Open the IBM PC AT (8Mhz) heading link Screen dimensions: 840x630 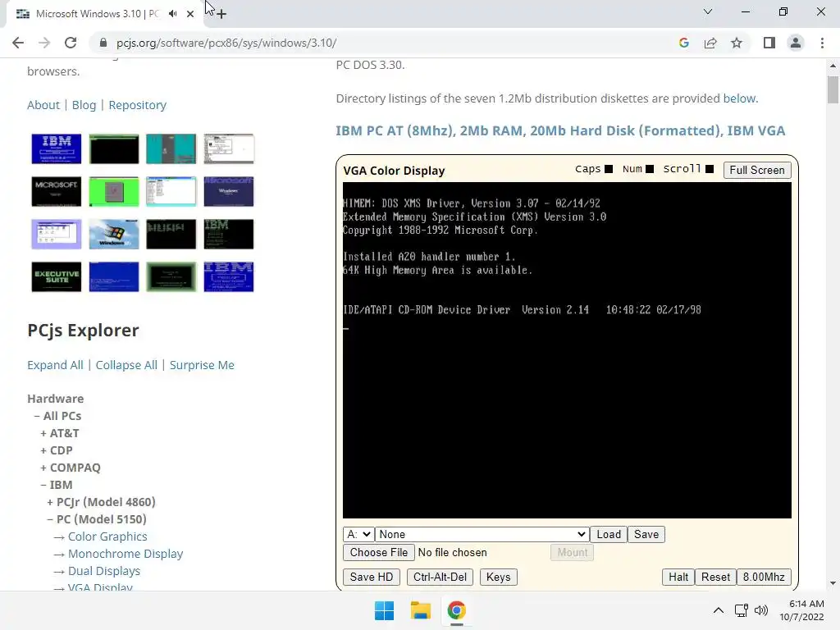pyautogui.click(x=560, y=130)
